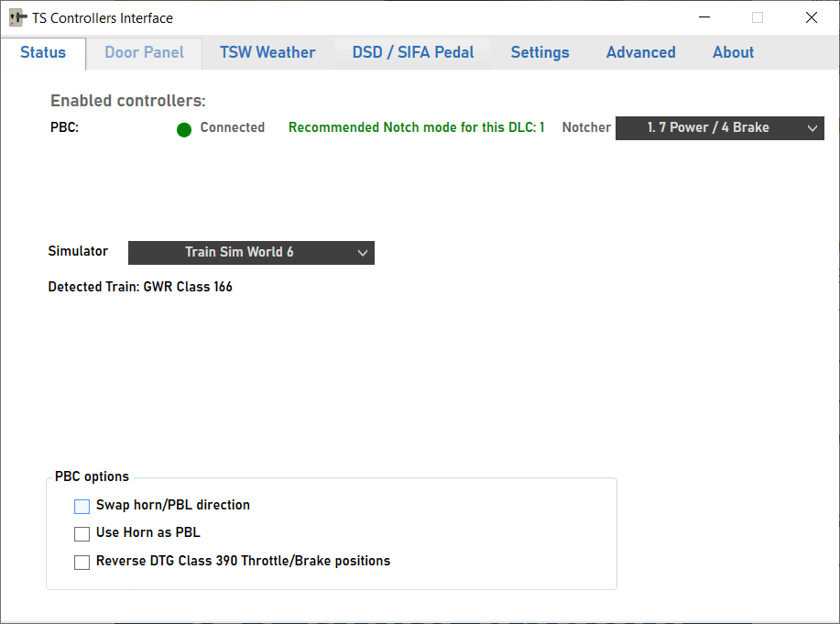The image size is (840, 624).
Task: Click the Door Panel tab
Action: click(144, 53)
